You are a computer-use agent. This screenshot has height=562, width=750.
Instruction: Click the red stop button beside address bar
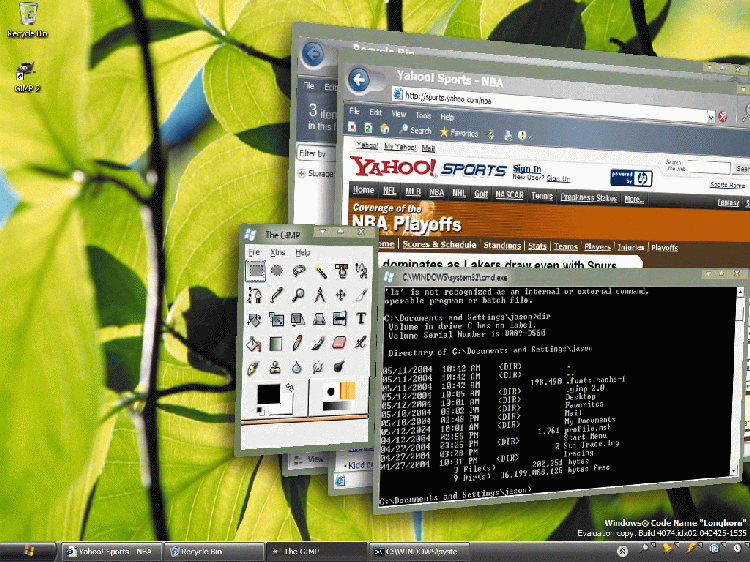(x=722, y=117)
